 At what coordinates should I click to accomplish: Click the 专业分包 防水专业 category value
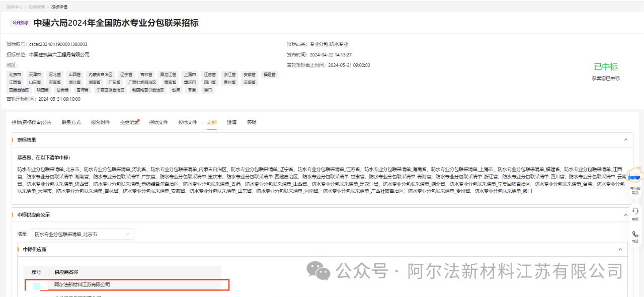click(329, 44)
